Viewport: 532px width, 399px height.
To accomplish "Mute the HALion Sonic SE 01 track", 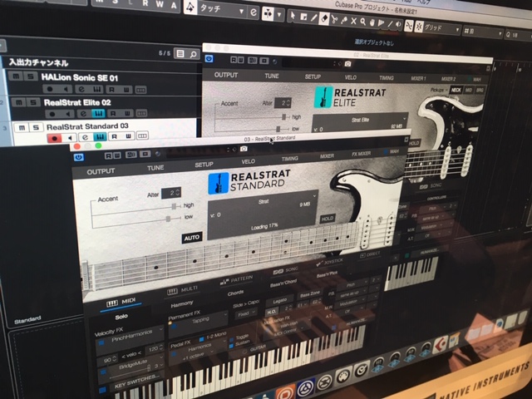I will [16, 76].
